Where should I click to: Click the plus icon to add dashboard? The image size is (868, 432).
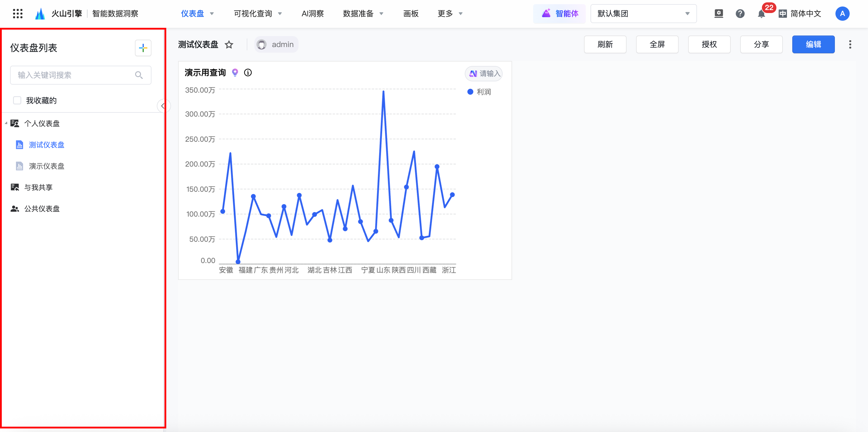coord(143,48)
